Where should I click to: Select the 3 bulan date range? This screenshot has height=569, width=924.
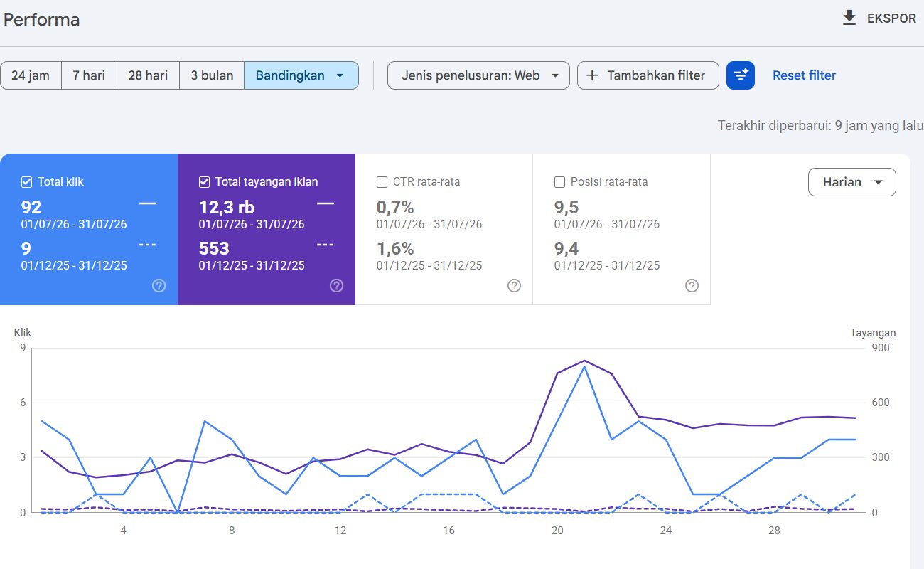[x=212, y=75]
